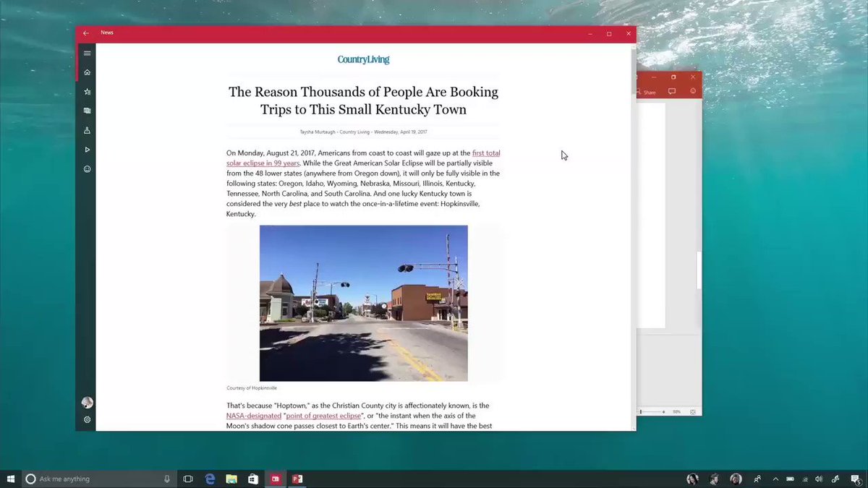The image size is (868, 488).
Task: Click the Taysha Murtaugh byline text
Action: tap(363, 132)
